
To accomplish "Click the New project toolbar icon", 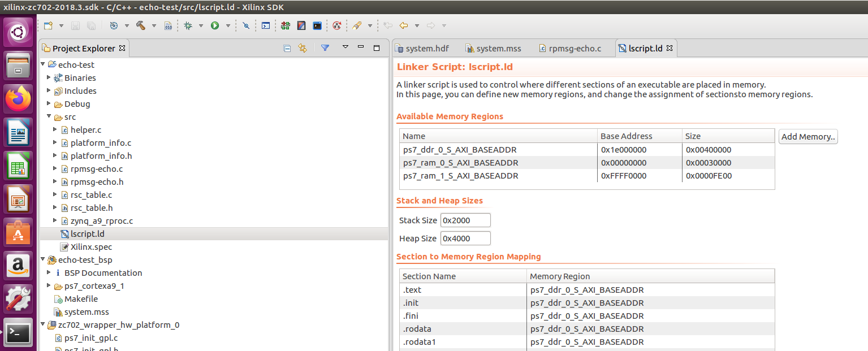I will click(x=49, y=25).
